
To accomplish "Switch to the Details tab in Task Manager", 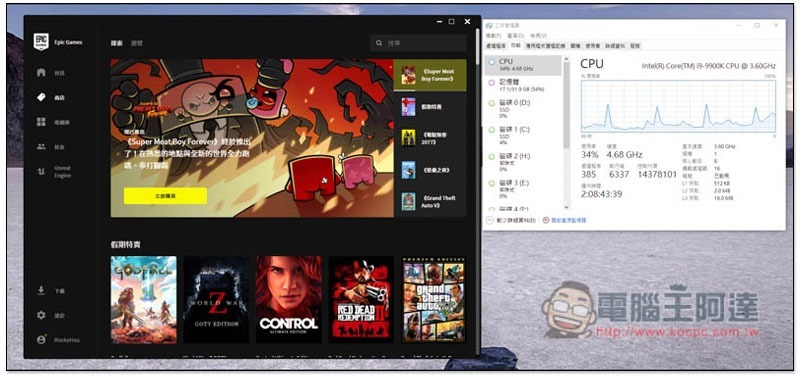I will point(615,46).
